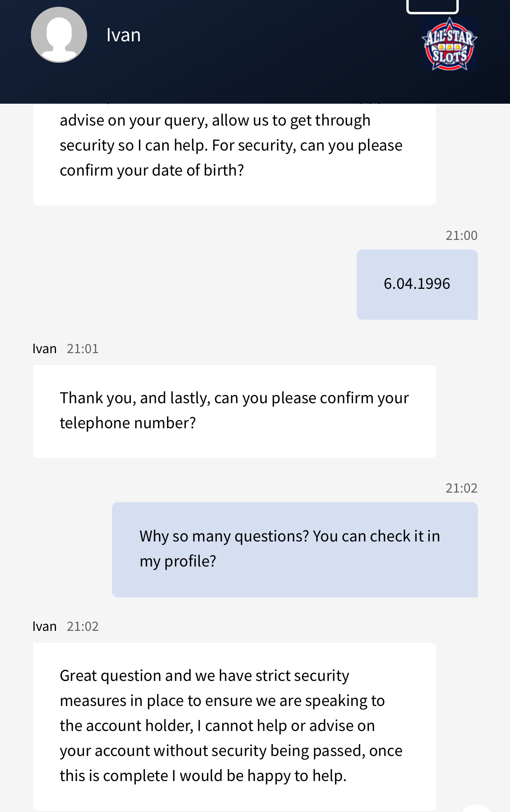Screen dimensions: 510x812
Task: Tap the right-aligned 21:02 timestamp
Action: tap(462, 488)
